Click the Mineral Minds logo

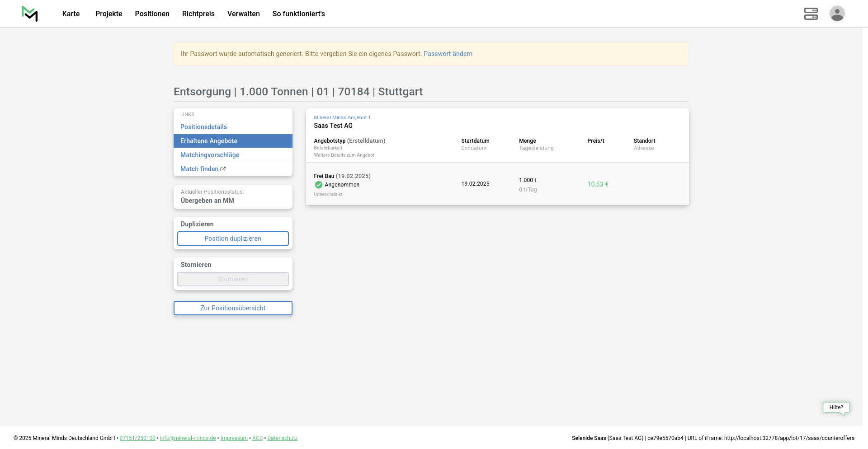30,14
